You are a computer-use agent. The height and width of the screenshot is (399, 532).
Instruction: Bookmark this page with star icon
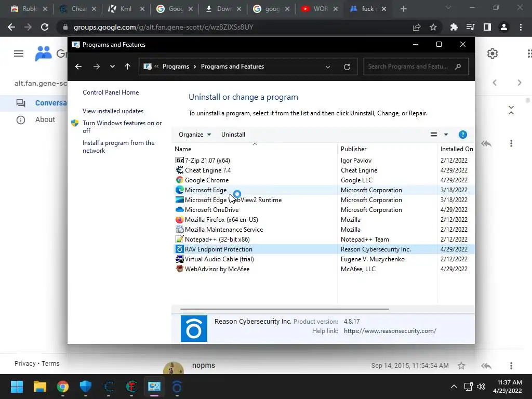[x=433, y=27]
